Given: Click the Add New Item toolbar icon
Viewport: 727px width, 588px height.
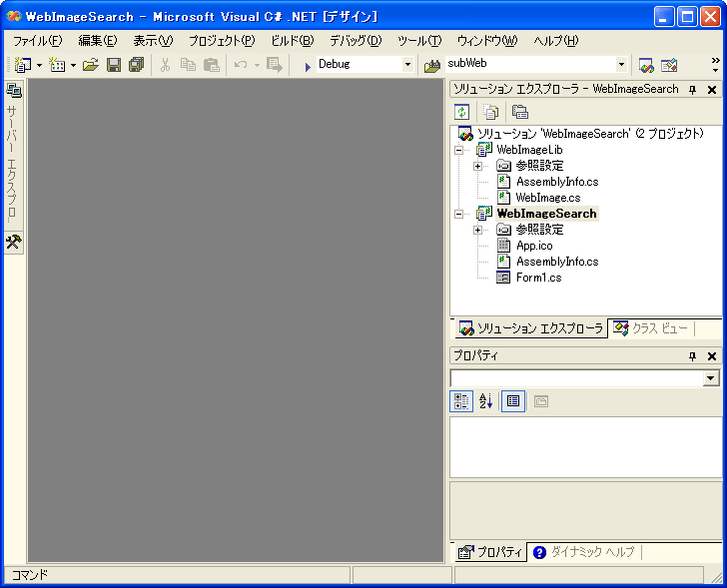Looking at the screenshot, I should pos(57,65).
